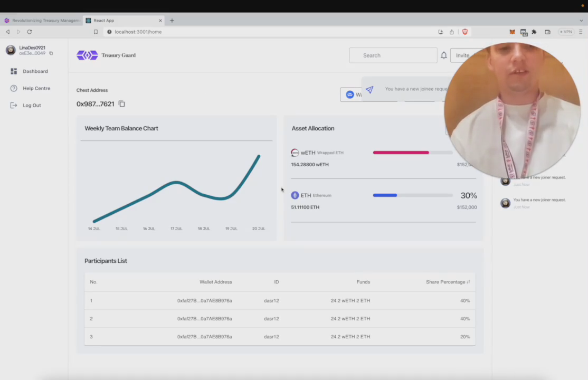588x380 pixels.
Task: Go back using the browser back arrow
Action: click(x=8, y=32)
